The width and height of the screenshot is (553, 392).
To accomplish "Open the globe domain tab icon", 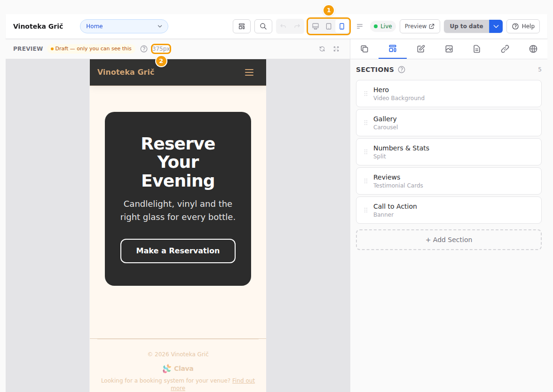I will [533, 49].
